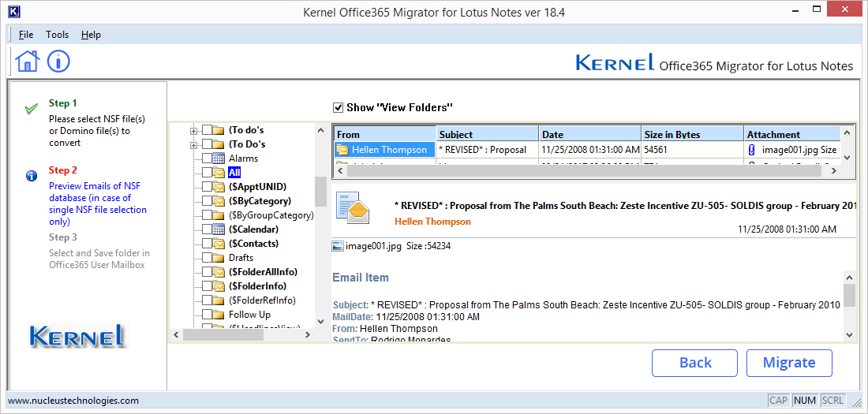
Task: Click the ($FolderRefInfo) folder icon
Action: point(219,300)
